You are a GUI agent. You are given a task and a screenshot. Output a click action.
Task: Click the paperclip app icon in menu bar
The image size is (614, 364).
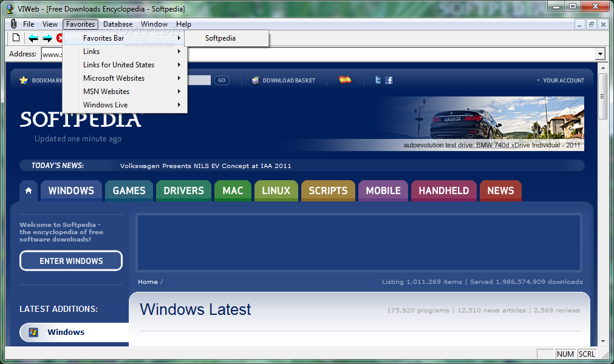tap(14, 24)
